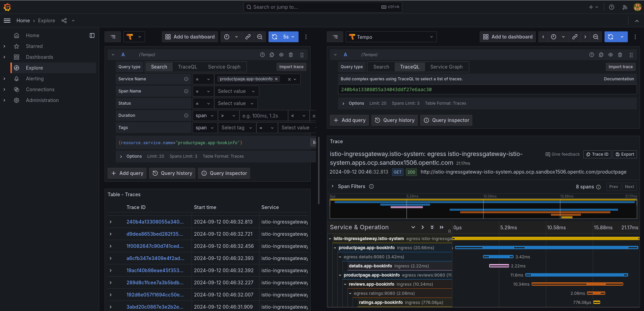The height and width of the screenshot is (311, 644).
Task: Expand the Dashboards sidebar section
Action: (x=4, y=57)
